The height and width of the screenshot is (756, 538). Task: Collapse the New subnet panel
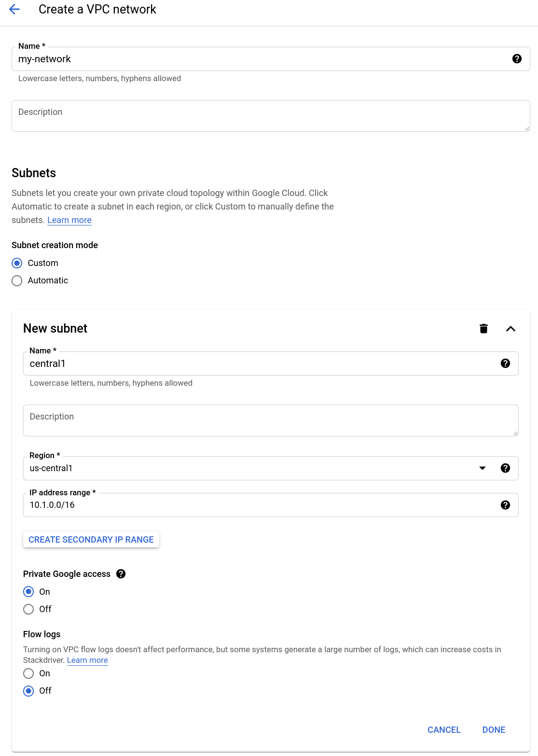(x=510, y=329)
